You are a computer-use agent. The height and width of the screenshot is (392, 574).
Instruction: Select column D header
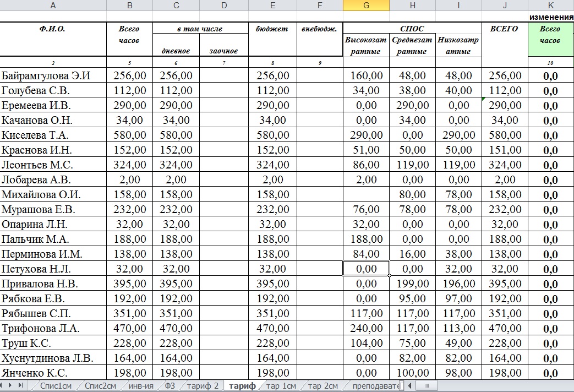point(224,5)
